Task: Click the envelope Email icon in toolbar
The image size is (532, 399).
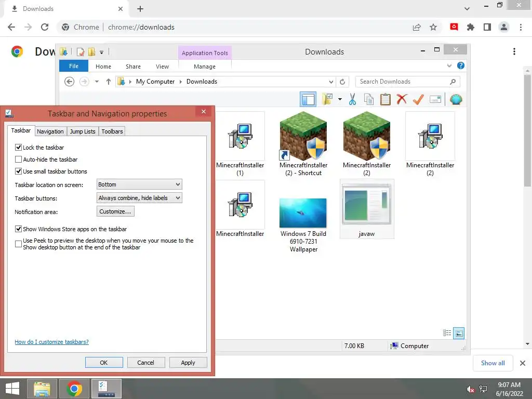Action: click(x=435, y=99)
